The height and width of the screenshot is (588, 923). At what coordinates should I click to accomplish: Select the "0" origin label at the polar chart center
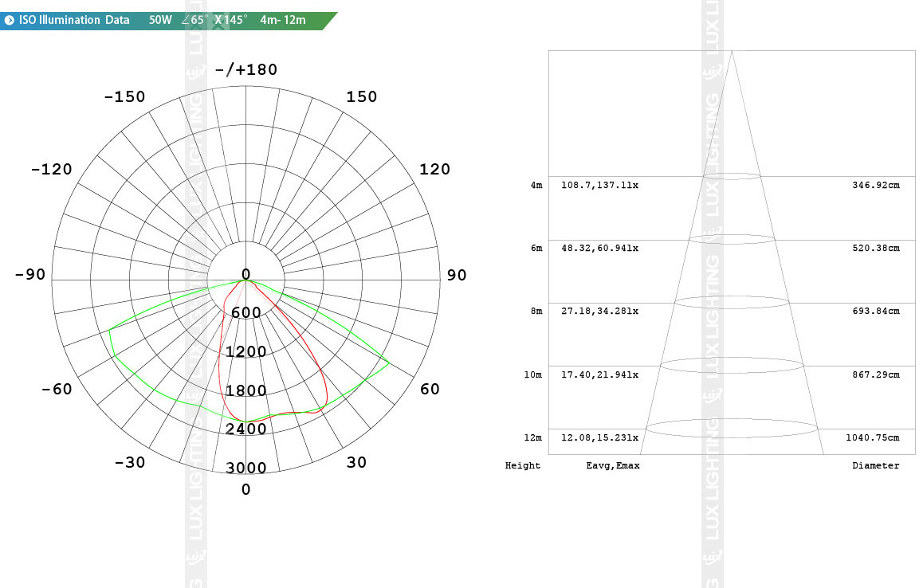tap(246, 274)
